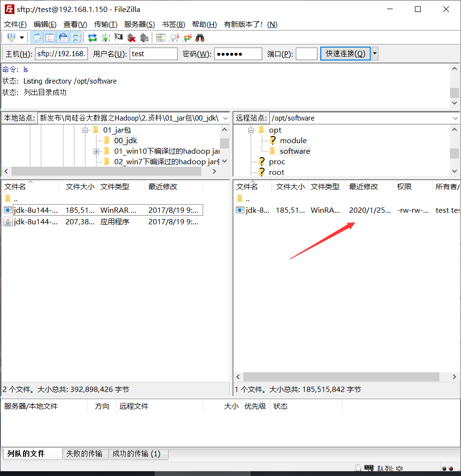Switch to the 成功的传输 (1) tab
Viewport: 461px width, 476px height.
pos(139,453)
